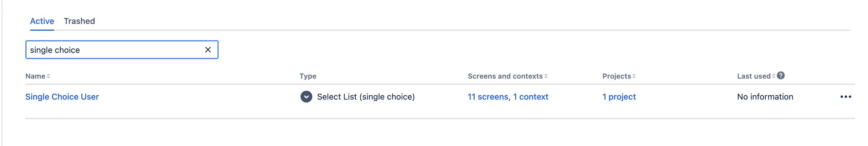Click the Projects column header label
The width and height of the screenshot is (868, 146).
617,76
